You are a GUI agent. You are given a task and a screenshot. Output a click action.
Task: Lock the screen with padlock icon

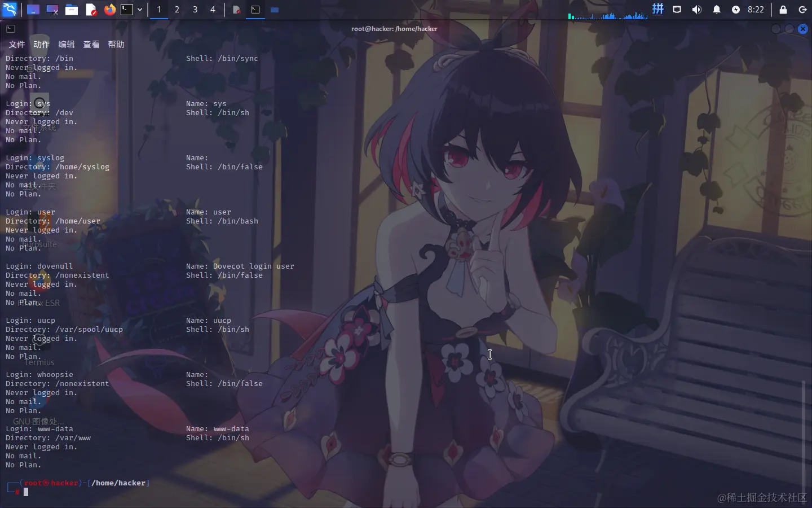pos(783,10)
